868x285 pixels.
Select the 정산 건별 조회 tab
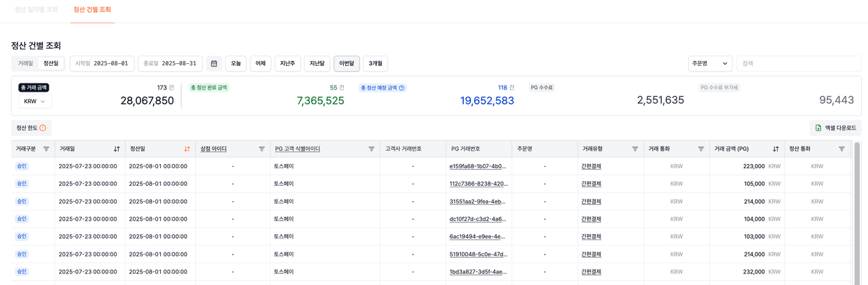point(92,10)
